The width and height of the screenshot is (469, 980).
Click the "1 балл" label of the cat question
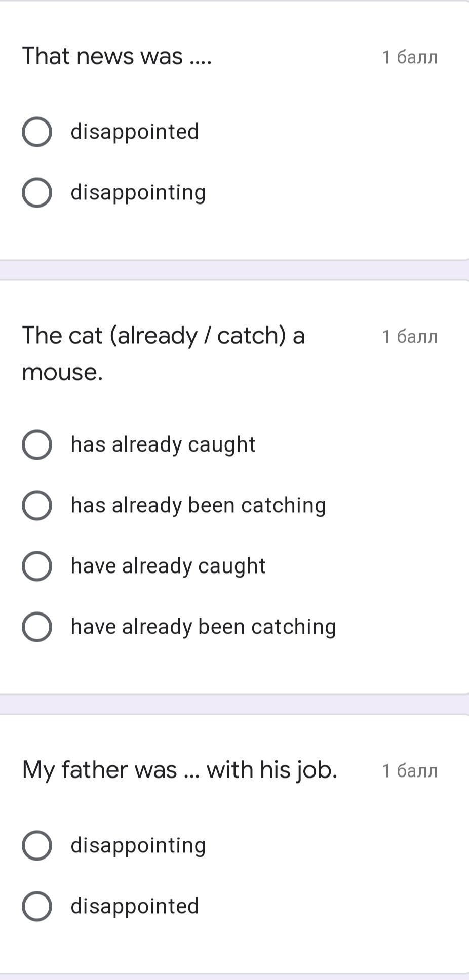pos(409,337)
